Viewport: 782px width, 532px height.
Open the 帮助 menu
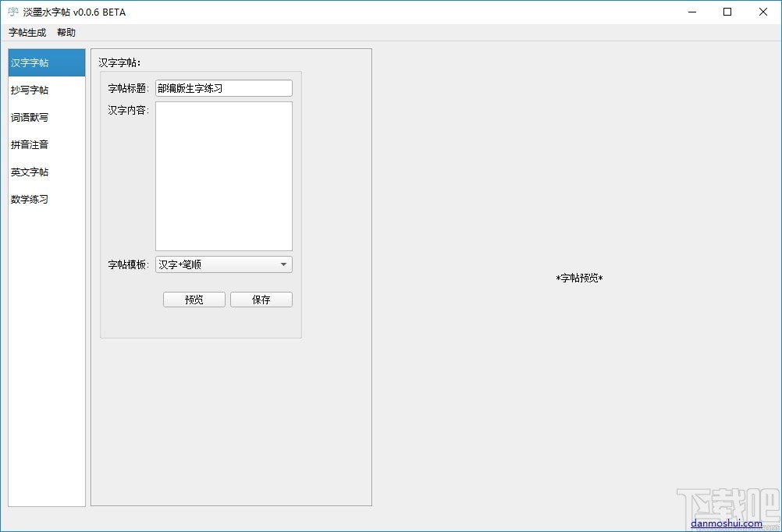[66, 33]
